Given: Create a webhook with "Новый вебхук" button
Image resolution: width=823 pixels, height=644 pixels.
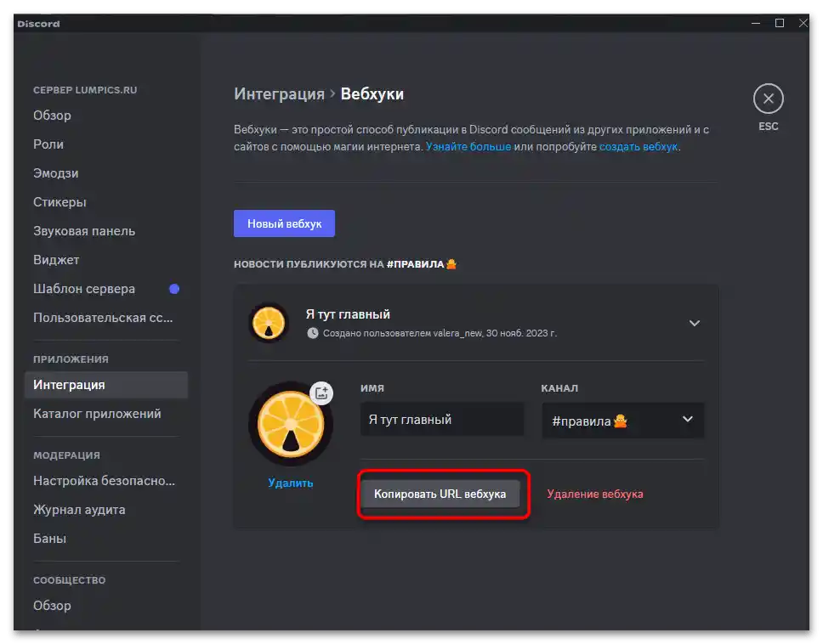Looking at the screenshot, I should click(284, 223).
